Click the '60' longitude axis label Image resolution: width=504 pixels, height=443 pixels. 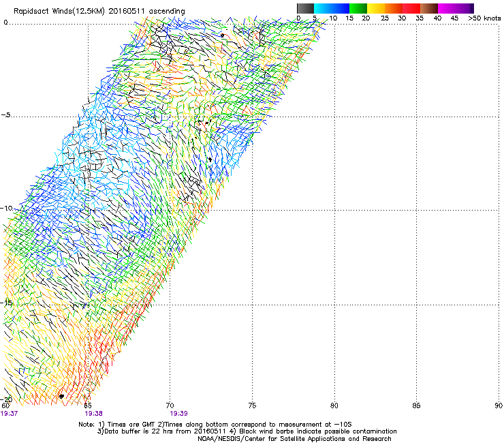click(5, 406)
